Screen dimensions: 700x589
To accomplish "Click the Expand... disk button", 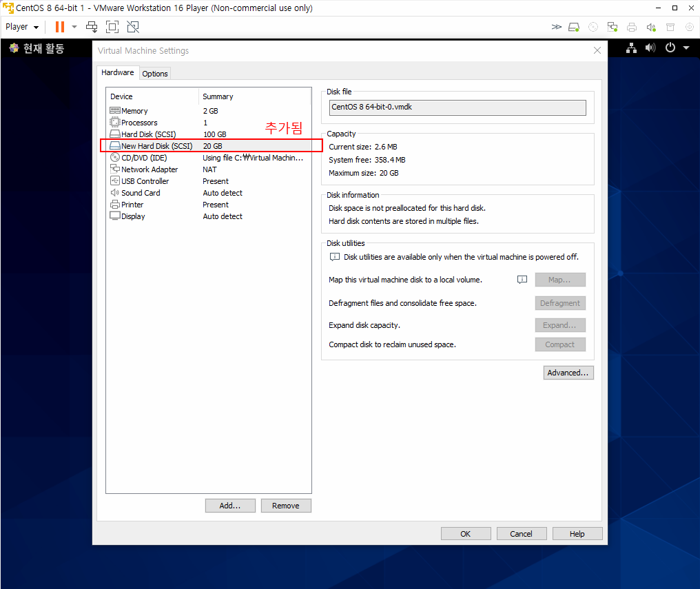I will 560,325.
